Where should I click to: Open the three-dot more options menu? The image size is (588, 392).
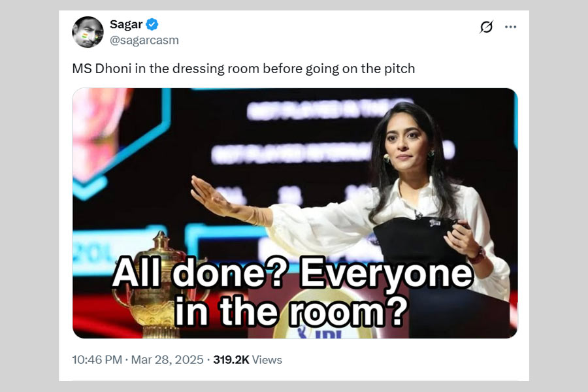(510, 27)
